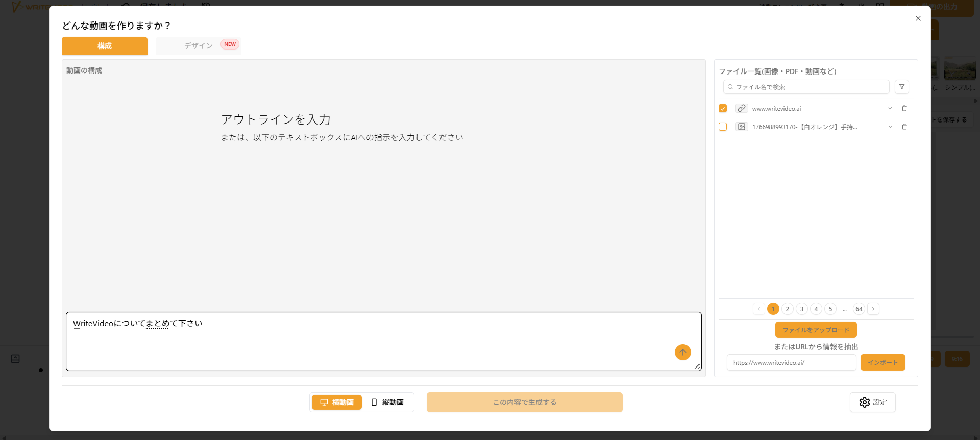Go to page 5 of the file list

830,309
